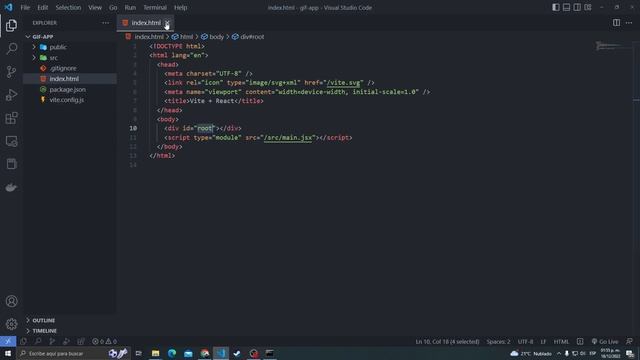The width and height of the screenshot is (640, 360).
Task: Close the index.html tab
Action: 167,23
